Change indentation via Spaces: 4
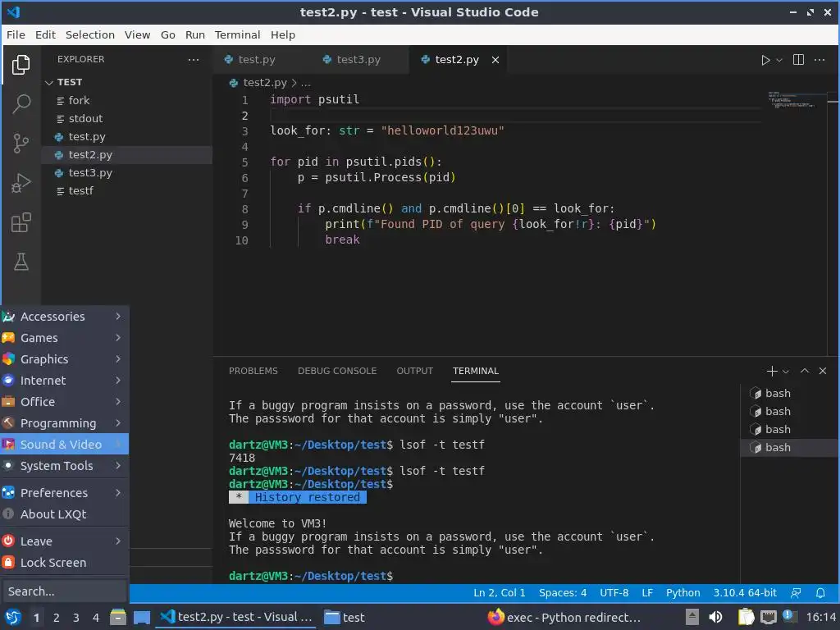The height and width of the screenshot is (630, 840). 563,593
